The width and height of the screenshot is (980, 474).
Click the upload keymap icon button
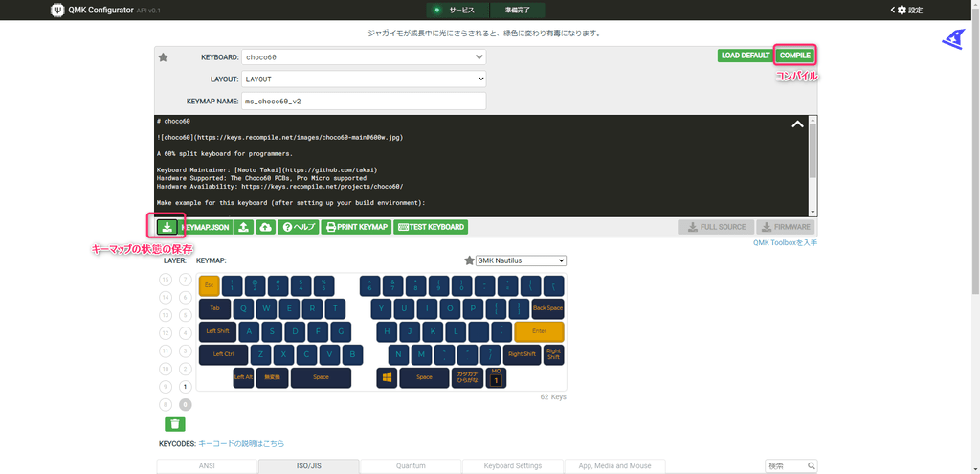(x=244, y=227)
